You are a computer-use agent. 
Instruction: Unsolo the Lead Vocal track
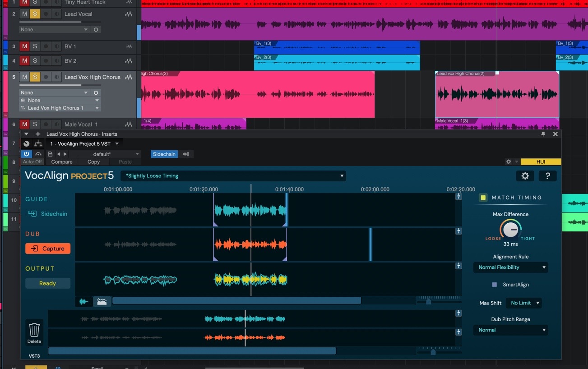(x=35, y=14)
